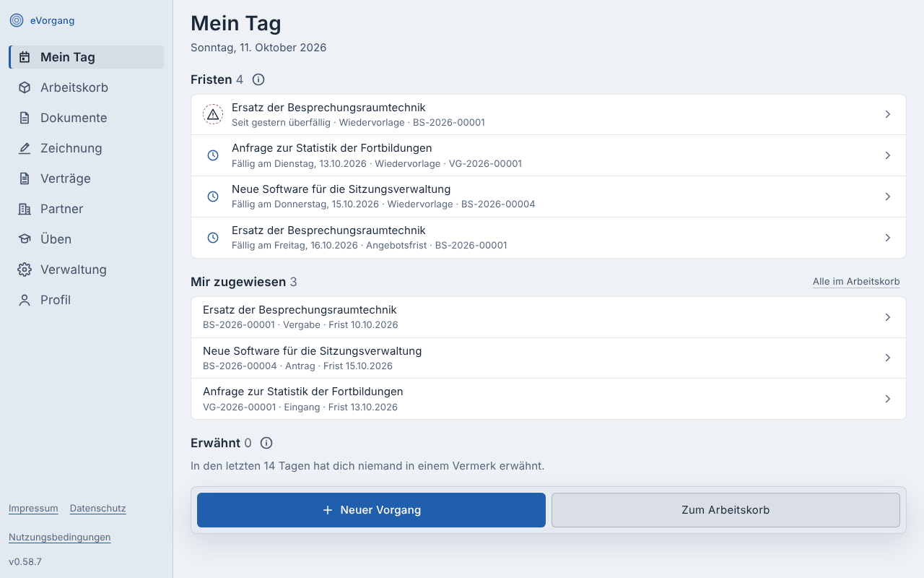924x578 pixels.
Task: Click the Verwaltung gear icon
Action: (x=25, y=269)
